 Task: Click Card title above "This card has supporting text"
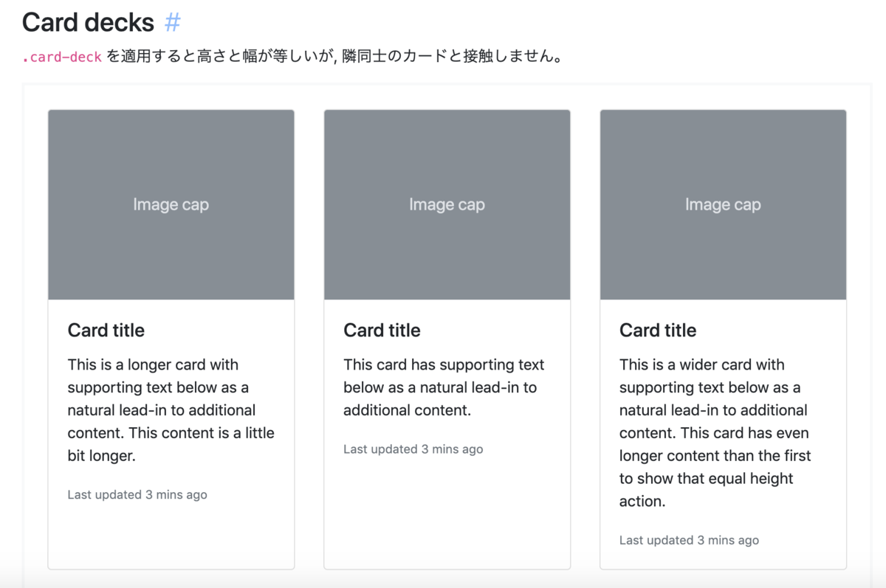(382, 331)
